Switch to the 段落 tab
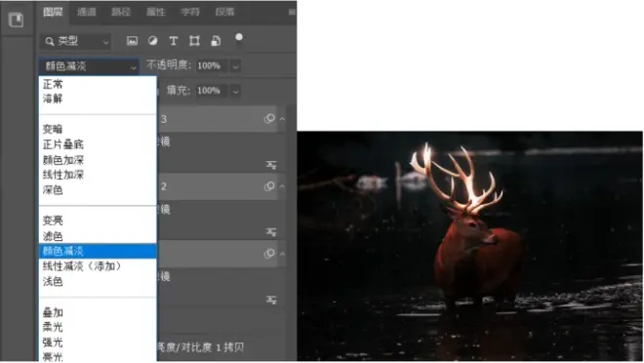The image size is (644, 363). click(224, 12)
